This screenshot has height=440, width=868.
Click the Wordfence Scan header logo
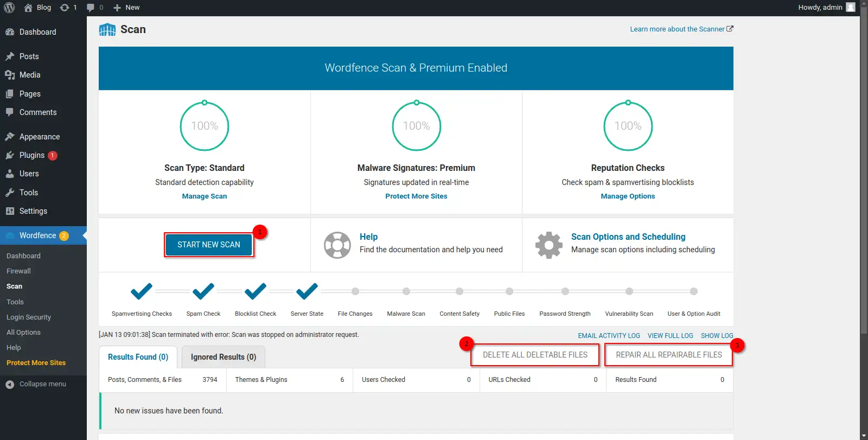coord(107,30)
